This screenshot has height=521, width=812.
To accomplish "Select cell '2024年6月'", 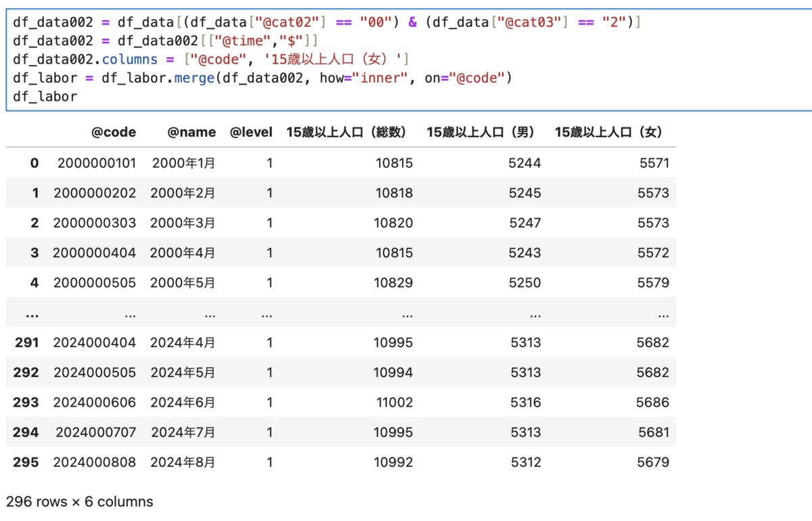I will pyautogui.click(x=183, y=402).
